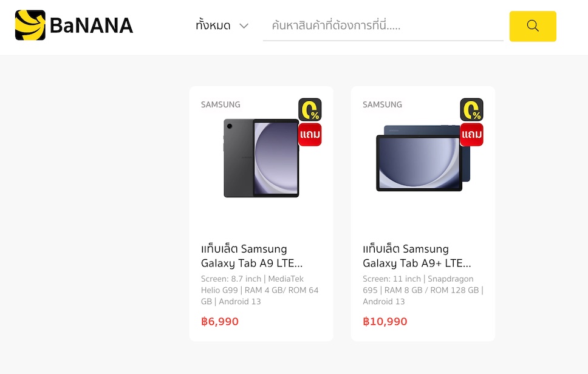
Task: Click the yellow search magnifier button
Action: [533, 26]
